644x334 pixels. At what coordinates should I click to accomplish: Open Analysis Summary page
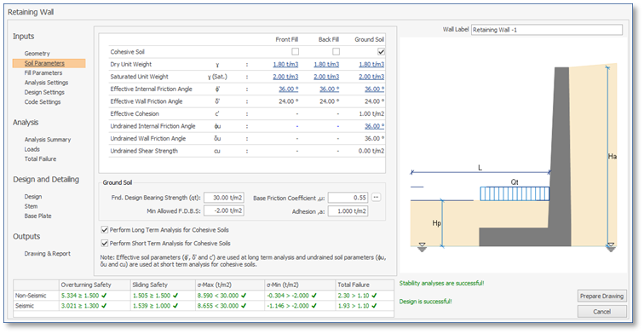point(47,140)
